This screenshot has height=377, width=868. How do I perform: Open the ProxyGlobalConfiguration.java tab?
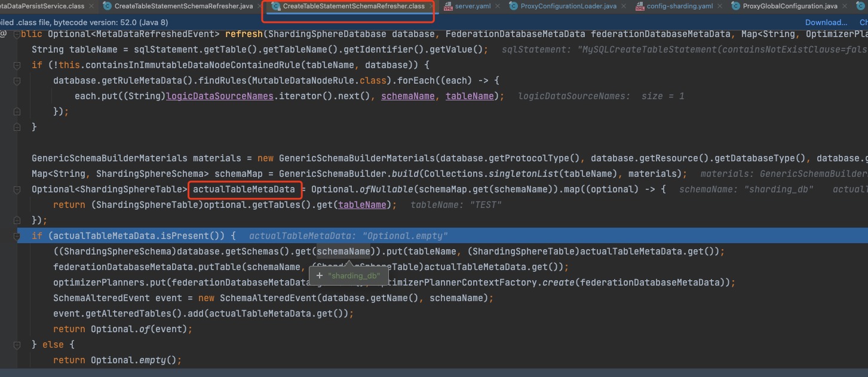pos(790,6)
